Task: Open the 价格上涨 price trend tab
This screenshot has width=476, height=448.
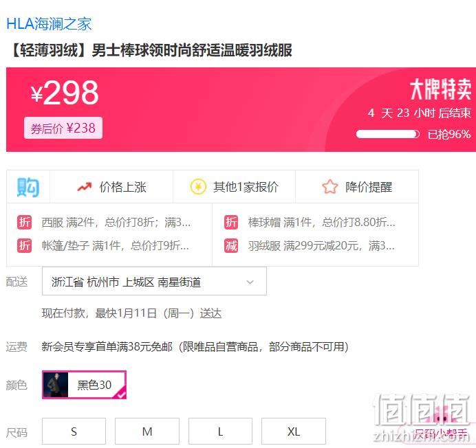Action: [x=111, y=187]
